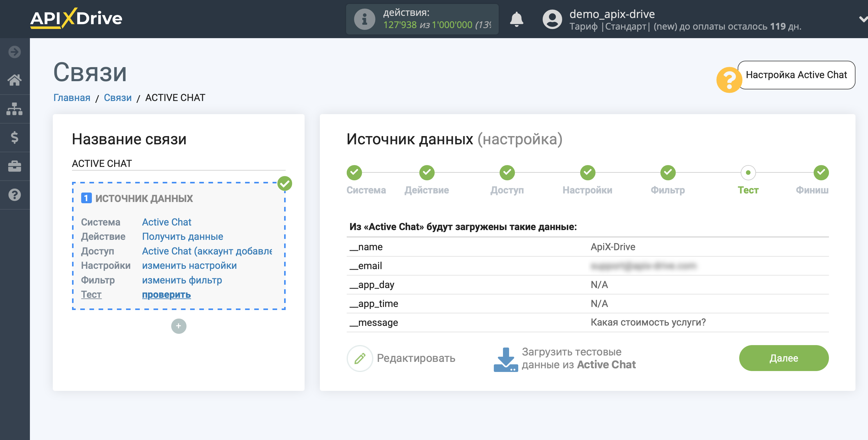The height and width of the screenshot is (440, 868).
Task: Click 'Редактировать' label
Action: click(416, 358)
